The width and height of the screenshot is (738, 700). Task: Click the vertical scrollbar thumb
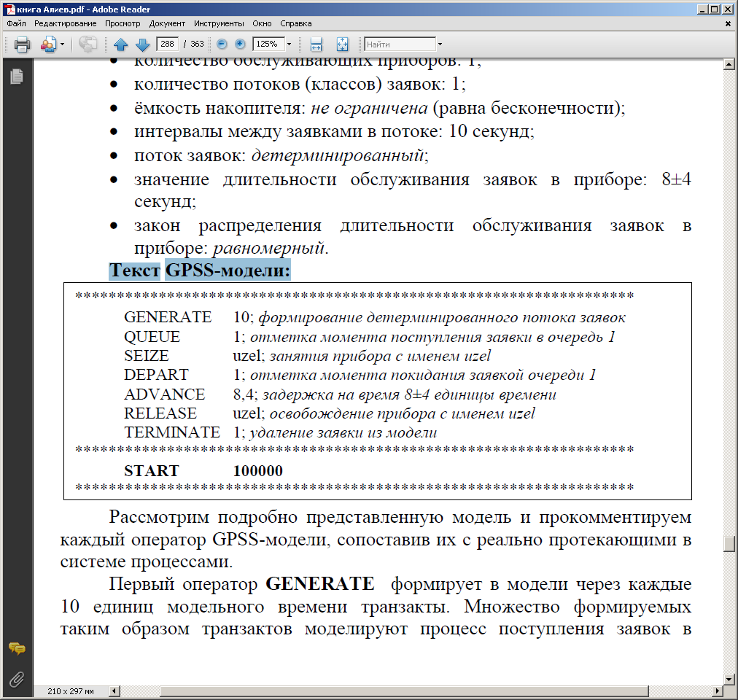click(x=729, y=544)
